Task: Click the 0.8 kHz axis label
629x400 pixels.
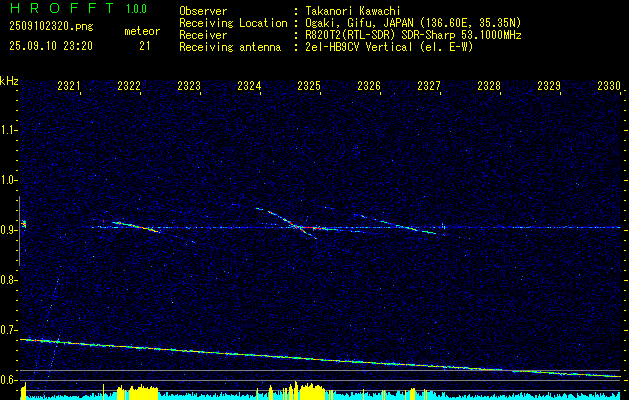Action: (7, 280)
